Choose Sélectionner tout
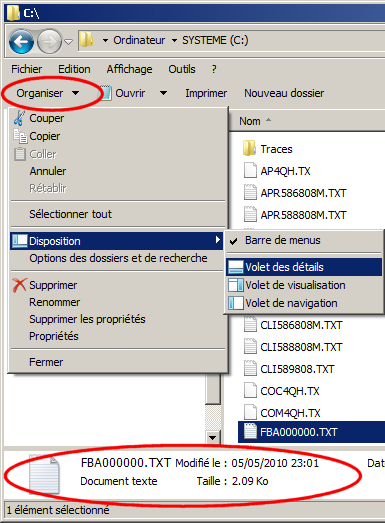This screenshot has width=385, height=523. [70, 214]
